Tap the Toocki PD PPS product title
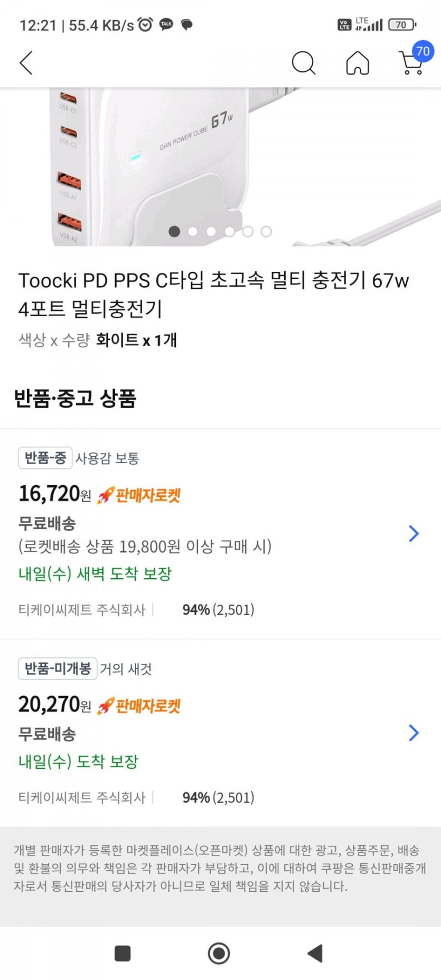This screenshot has height=980, width=441. click(x=213, y=294)
